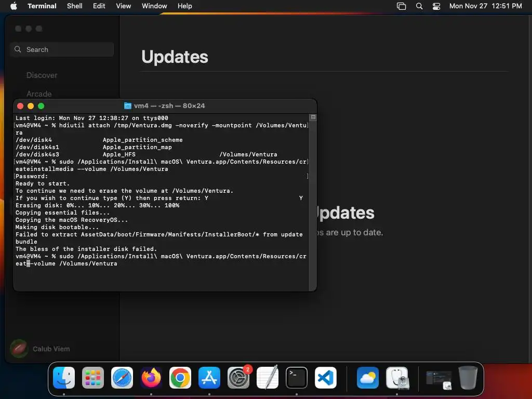Click the '/dev/disk4s3' entry in Terminal
This screenshot has height=399, width=532.
[37, 154]
